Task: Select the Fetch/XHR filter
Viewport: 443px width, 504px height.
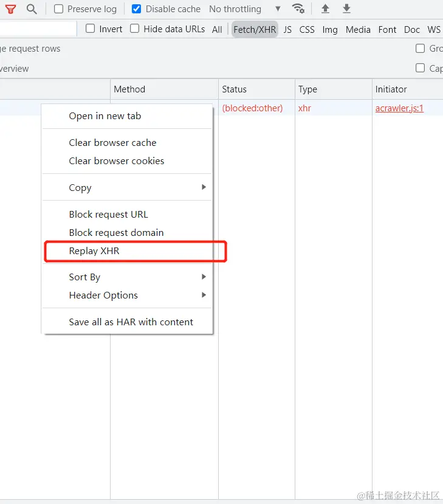Action: 255,30
